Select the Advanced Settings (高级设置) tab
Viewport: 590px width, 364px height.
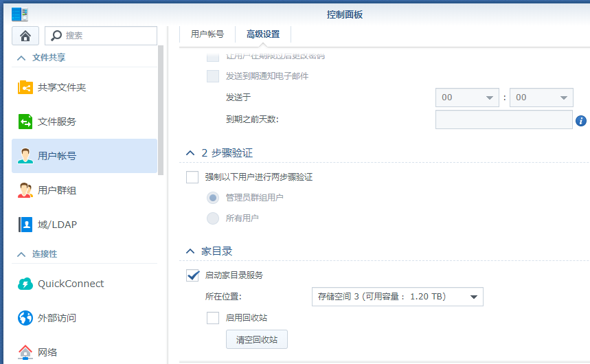pyautogui.click(x=263, y=34)
